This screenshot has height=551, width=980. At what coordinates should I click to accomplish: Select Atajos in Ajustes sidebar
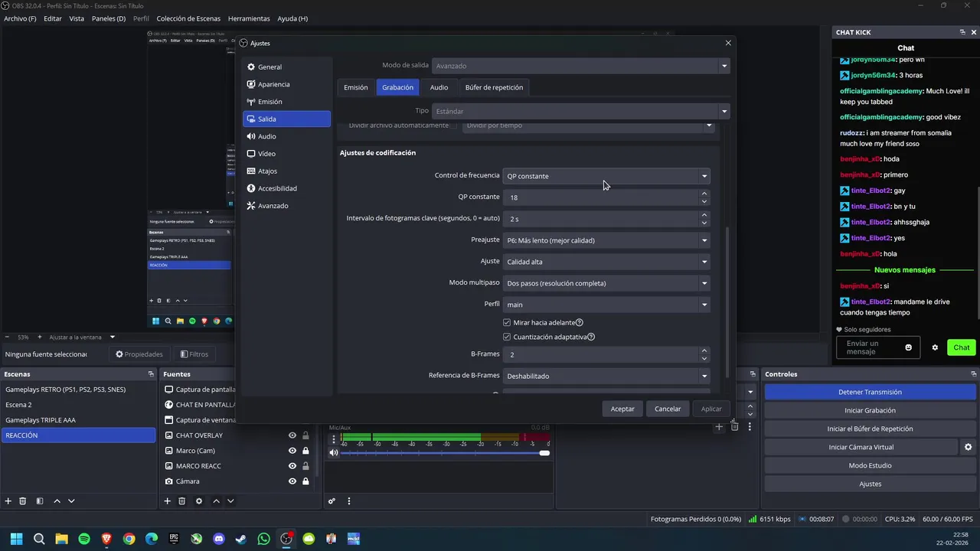[x=286, y=171]
